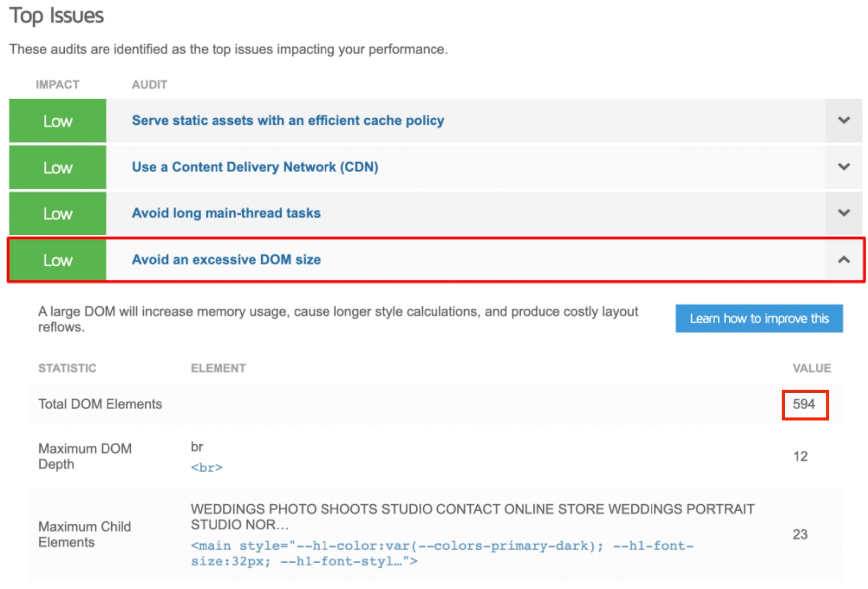Click the Total DOM Elements statistic row
This screenshot has width=868, height=589.
pos(100,404)
